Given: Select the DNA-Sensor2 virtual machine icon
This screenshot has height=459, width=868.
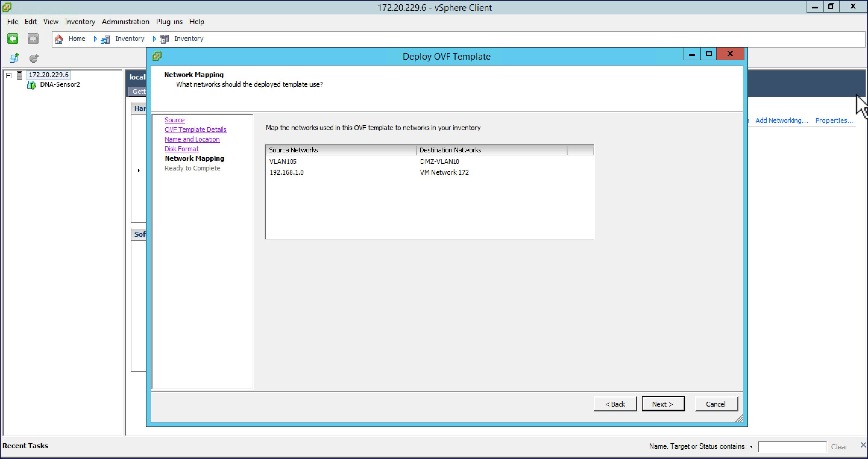Looking at the screenshot, I should pyautogui.click(x=31, y=85).
